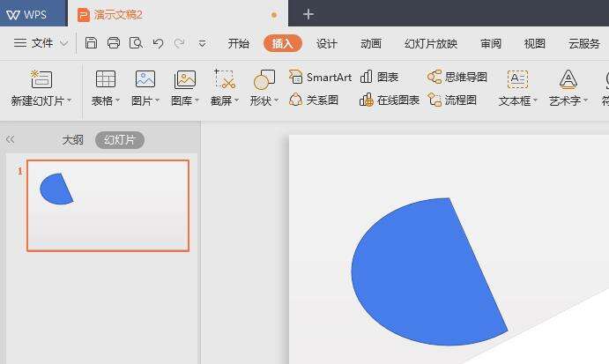Select the 插入 ribbon tab

282,43
